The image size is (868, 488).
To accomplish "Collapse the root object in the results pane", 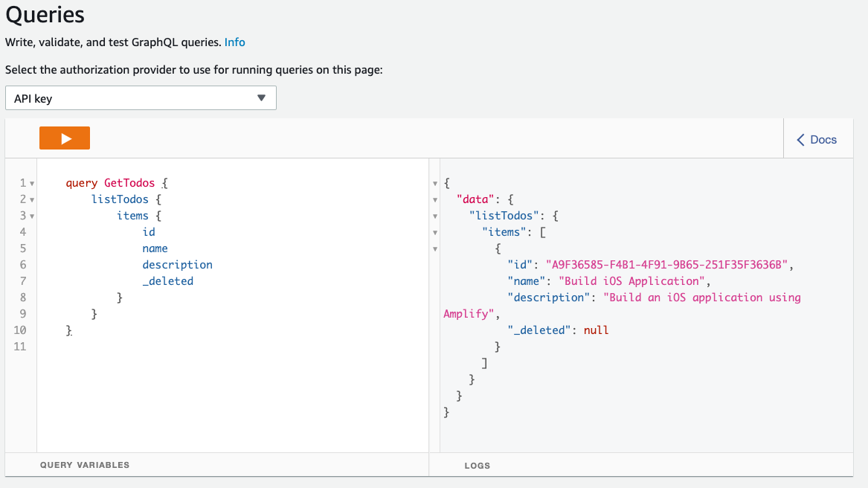I will point(435,183).
